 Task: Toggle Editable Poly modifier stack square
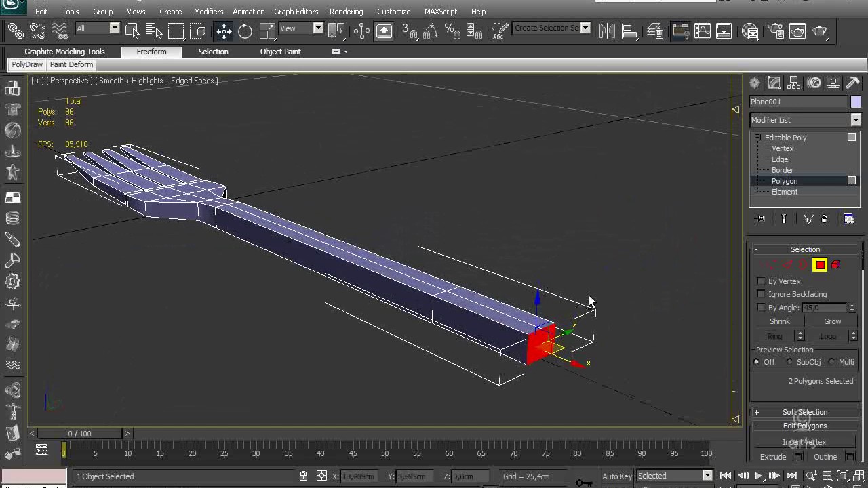tap(852, 138)
